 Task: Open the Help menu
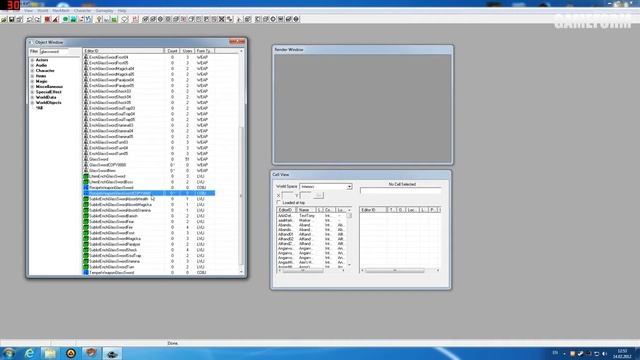click(122, 11)
